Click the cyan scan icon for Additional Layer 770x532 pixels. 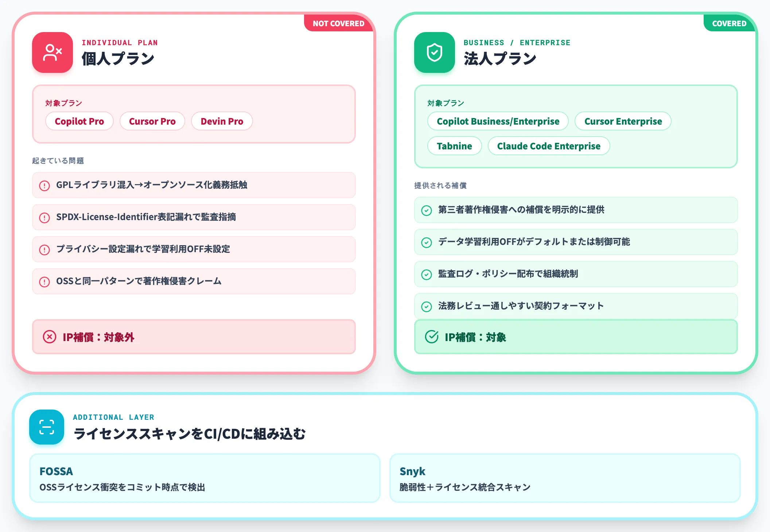[x=47, y=427]
